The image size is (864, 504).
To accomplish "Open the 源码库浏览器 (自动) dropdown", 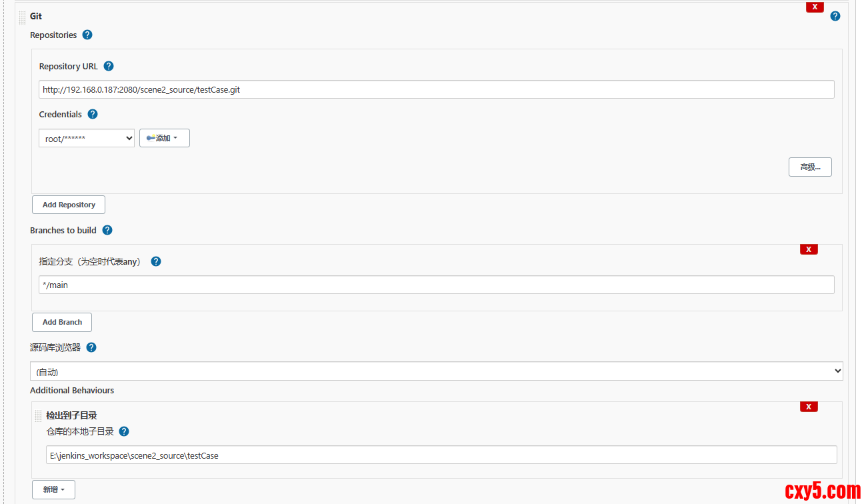I will pyautogui.click(x=436, y=371).
